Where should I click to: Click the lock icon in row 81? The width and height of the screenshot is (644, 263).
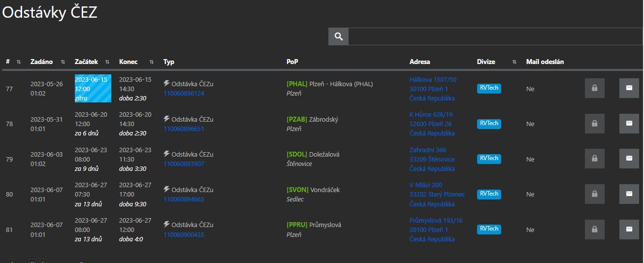point(594,230)
